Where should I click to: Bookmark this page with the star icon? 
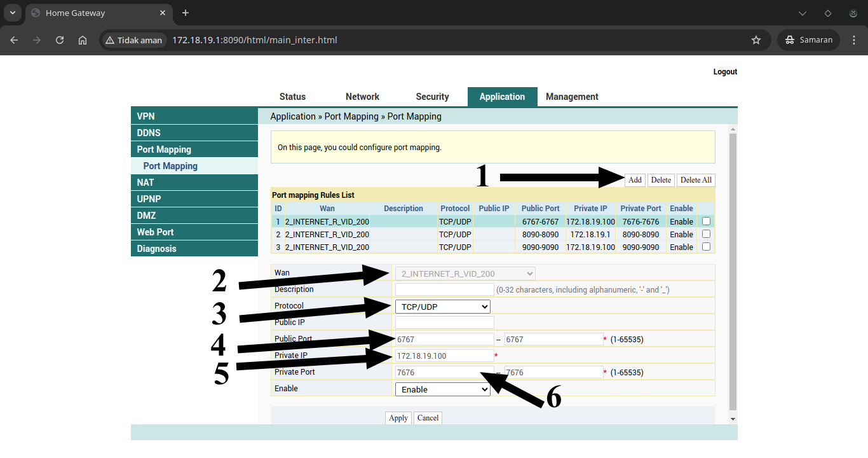pyautogui.click(x=756, y=39)
